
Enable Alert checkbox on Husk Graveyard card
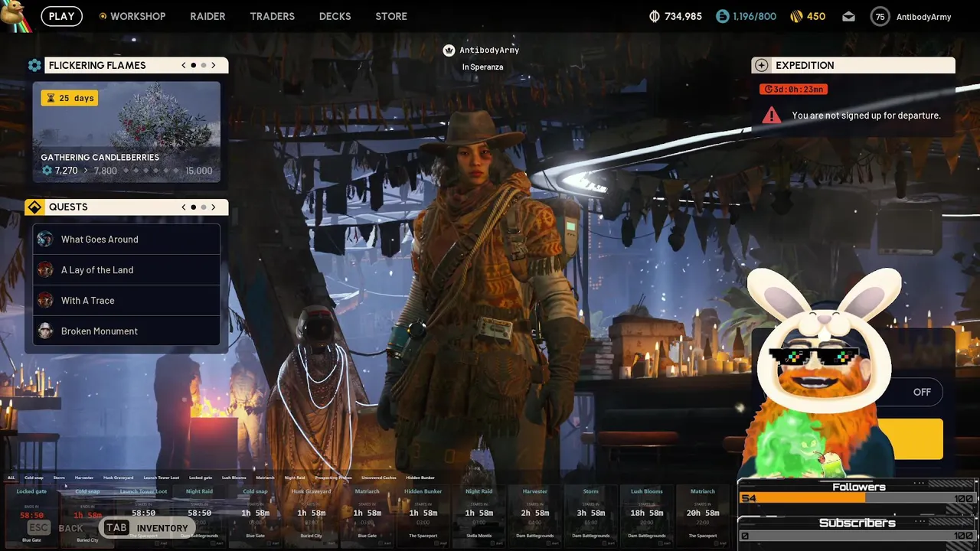325,543
